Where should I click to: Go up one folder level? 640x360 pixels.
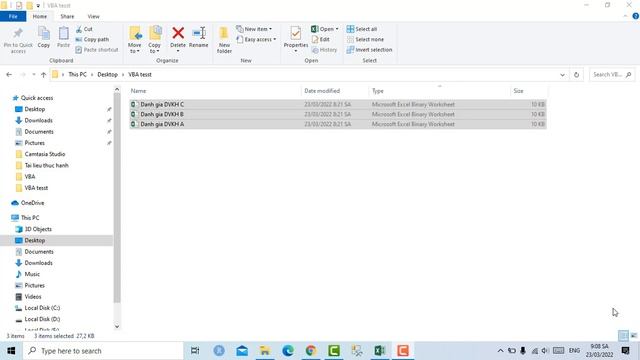click(43, 75)
